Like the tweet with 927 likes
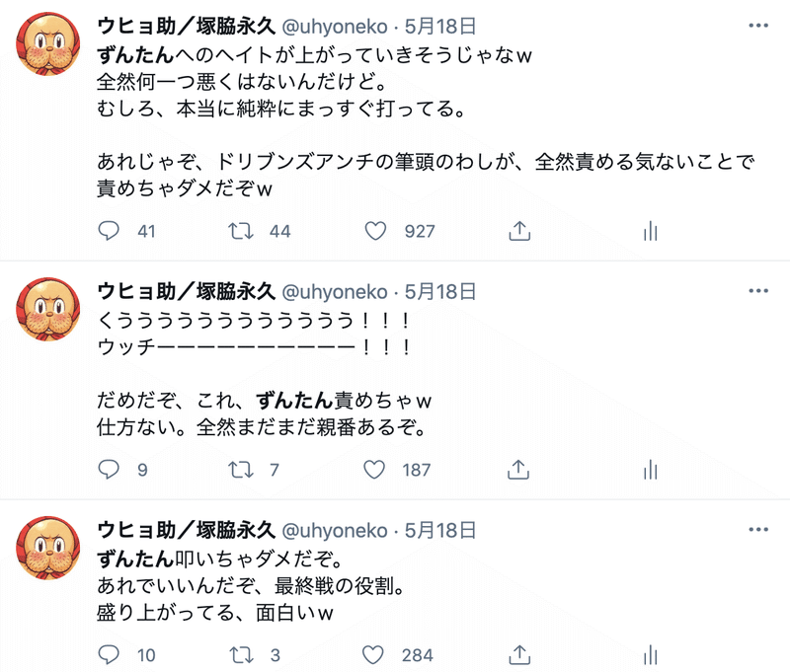 [x=375, y=231]
